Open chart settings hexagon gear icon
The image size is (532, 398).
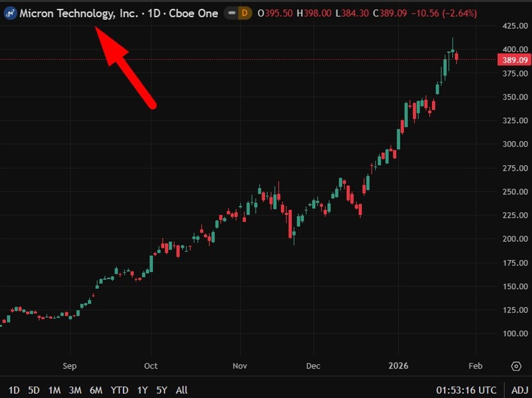516,366
